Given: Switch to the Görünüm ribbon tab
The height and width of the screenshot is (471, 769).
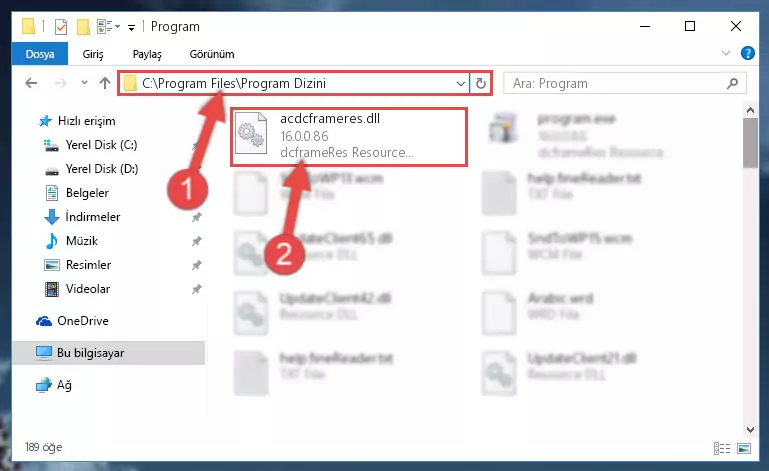Looking at the screenshot, I should coord(212,54).
